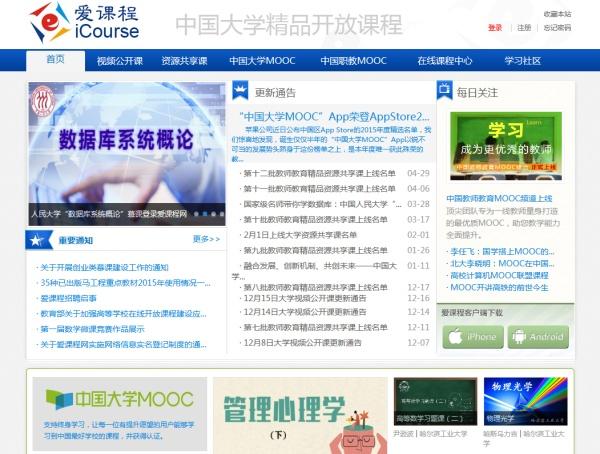
Task: Open 第八批教师教育精品资源共享课上线名单
Action: [316, 287]
